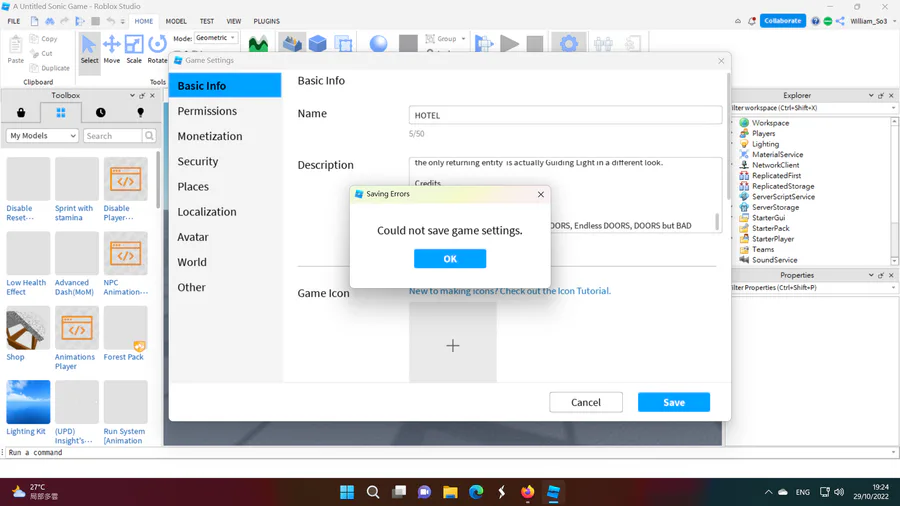Copy the selection in ribbon

point(44,38)
